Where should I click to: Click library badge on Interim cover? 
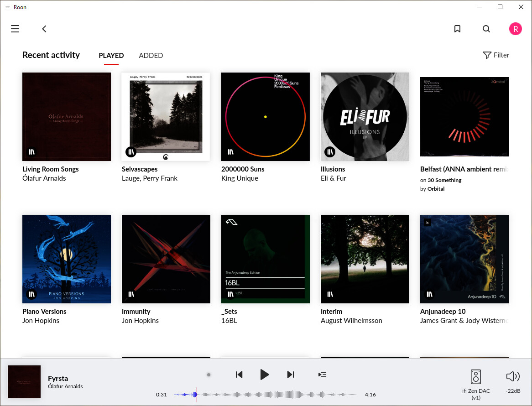click(330, 294)
